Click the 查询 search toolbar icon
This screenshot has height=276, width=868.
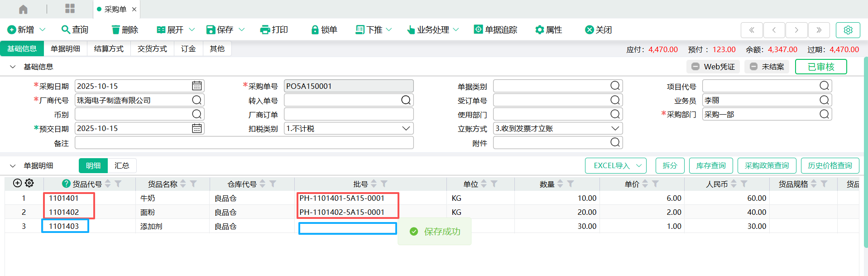(66, 29)
